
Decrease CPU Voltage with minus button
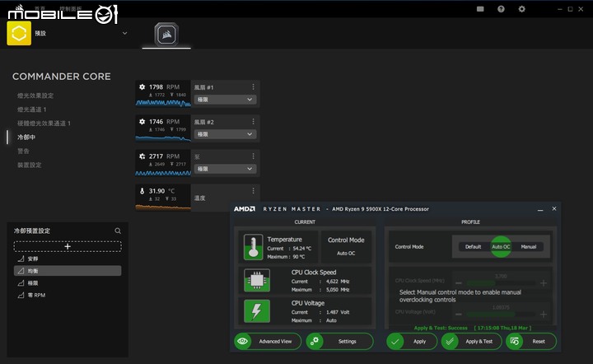tap(459, 314)
